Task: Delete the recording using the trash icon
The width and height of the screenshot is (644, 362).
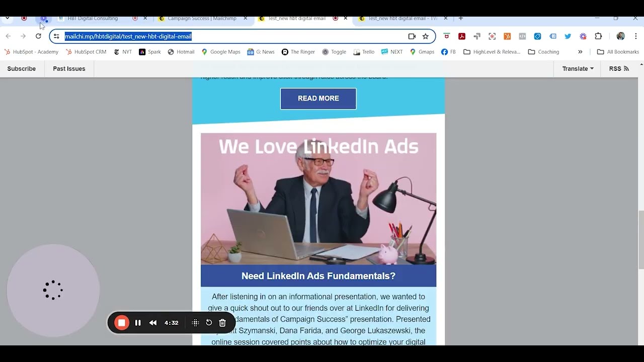Action: 222,323
